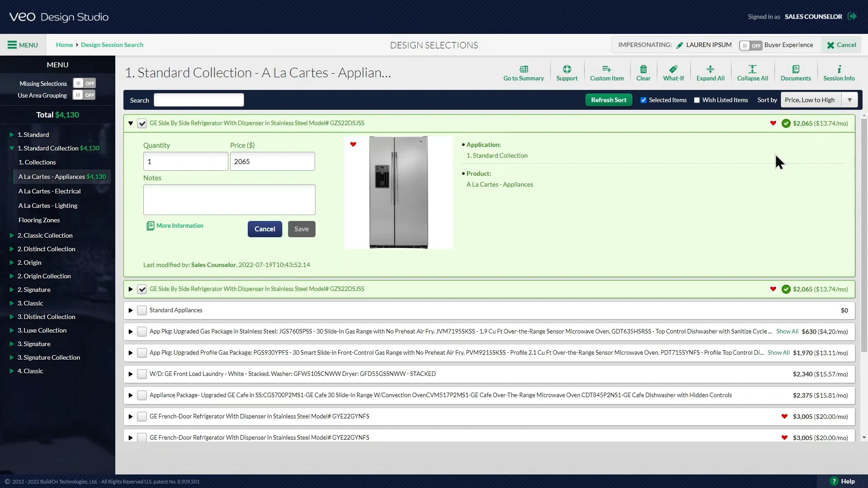The height and width of the screenshot is (488, 868).
Task: Expand the Standard Appliances row
Action: (x=131, y=310)
